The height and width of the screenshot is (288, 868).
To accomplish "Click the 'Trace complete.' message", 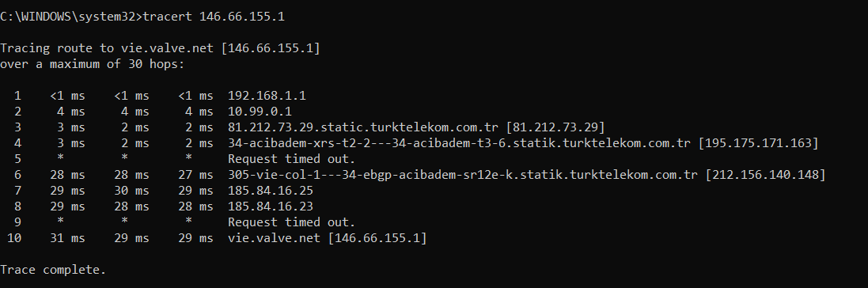I will coord(53,270).
